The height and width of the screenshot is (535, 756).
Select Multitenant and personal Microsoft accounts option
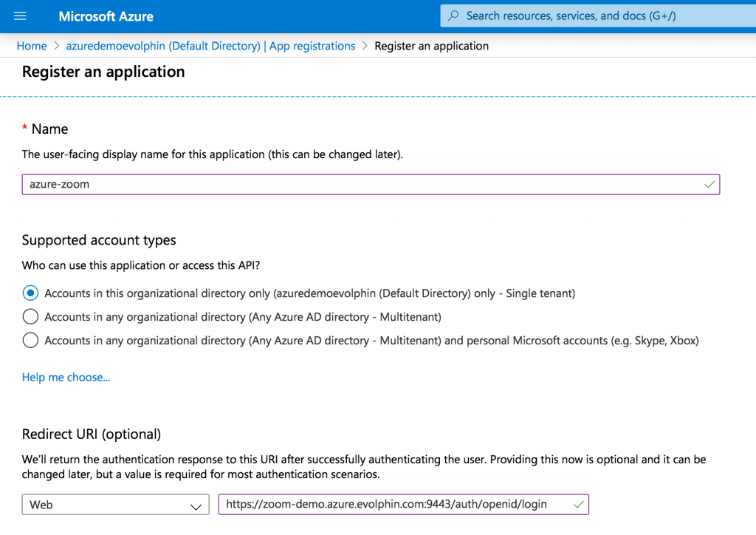[30, 340]
